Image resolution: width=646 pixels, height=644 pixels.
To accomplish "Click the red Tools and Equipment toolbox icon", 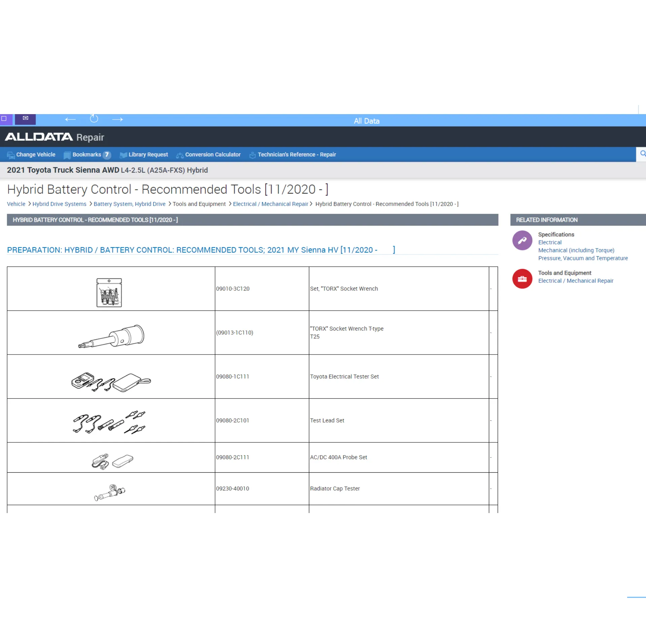I will (x=522, y=279).
